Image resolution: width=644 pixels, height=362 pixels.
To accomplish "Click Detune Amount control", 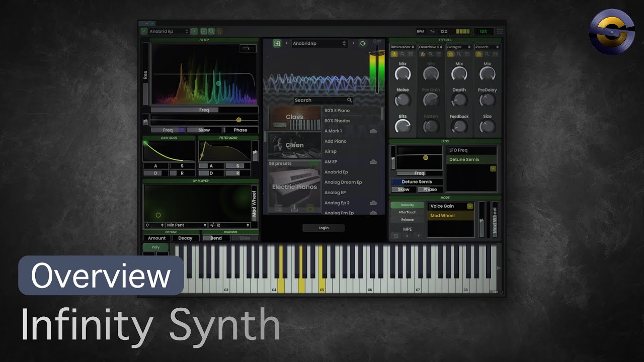I will [x=156, y=238].
